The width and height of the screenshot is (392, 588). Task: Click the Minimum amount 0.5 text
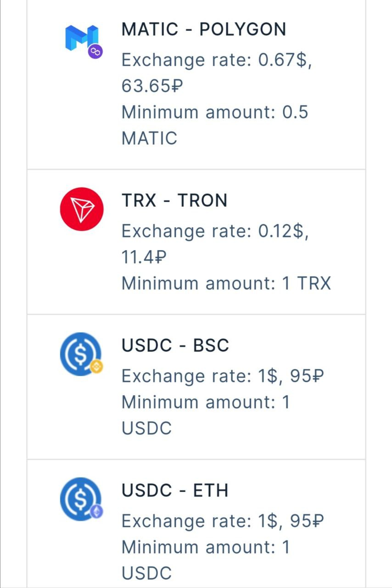215,112
